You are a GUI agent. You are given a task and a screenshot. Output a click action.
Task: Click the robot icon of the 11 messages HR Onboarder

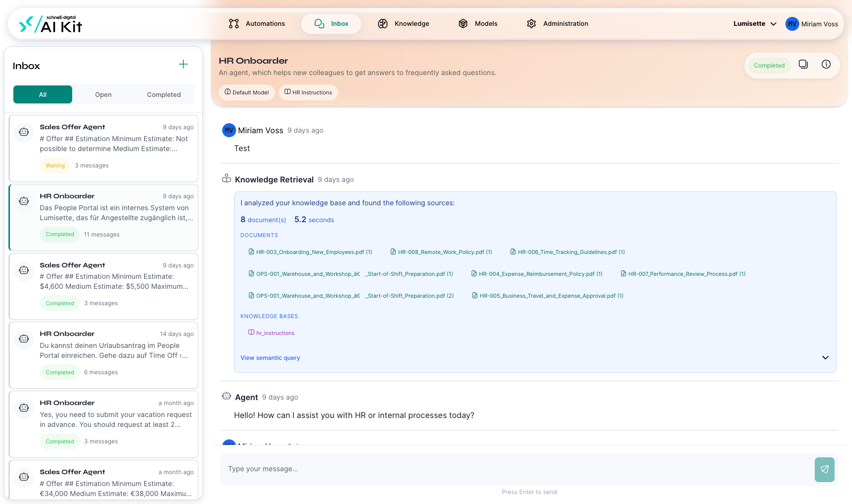coord(24,201)
